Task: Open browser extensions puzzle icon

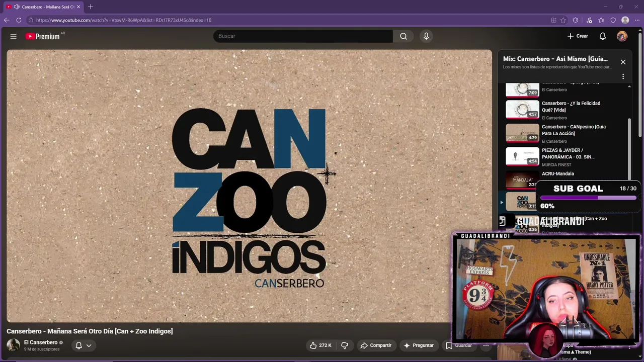Action: coord(576,20)
